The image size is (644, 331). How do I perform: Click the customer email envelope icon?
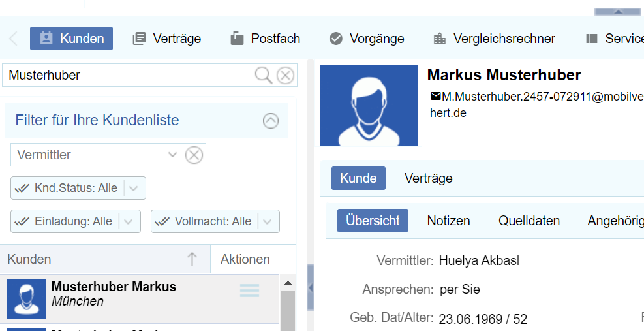435,97
